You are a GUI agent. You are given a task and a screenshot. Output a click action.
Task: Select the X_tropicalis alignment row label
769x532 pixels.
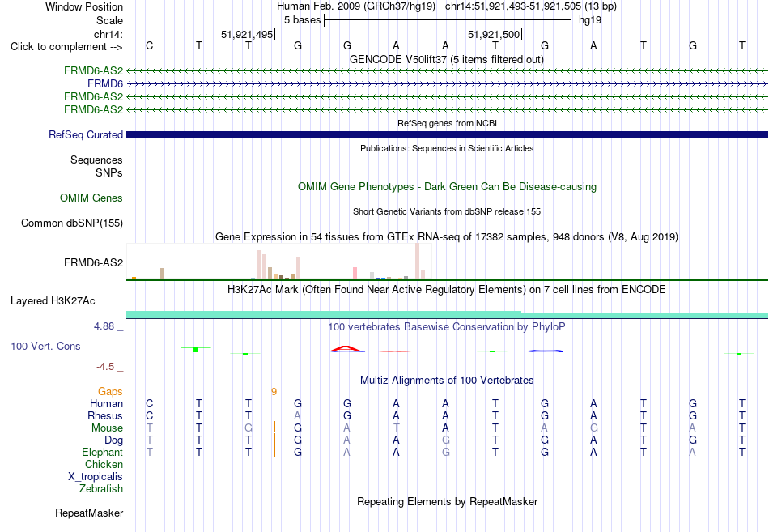(x=96, y=477)
